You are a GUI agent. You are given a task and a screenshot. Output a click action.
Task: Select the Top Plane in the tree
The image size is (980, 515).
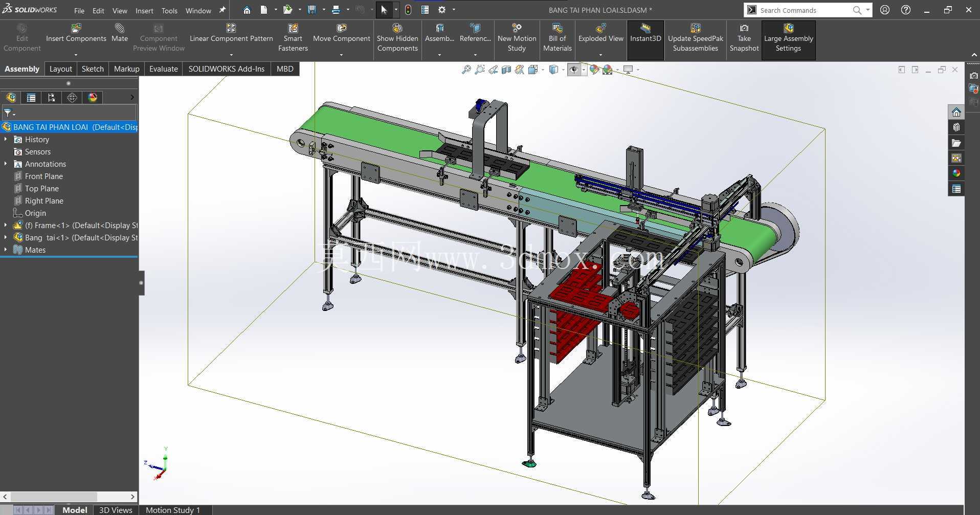[x=42, y=188]
